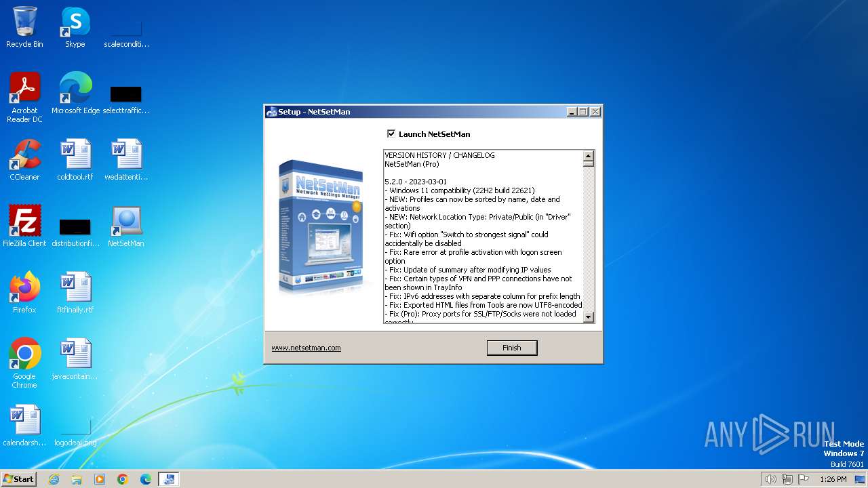Screen dimensions: 868x488
Task: Click the changelog scrollbar up arrow
Action: [x=589, y=155]
